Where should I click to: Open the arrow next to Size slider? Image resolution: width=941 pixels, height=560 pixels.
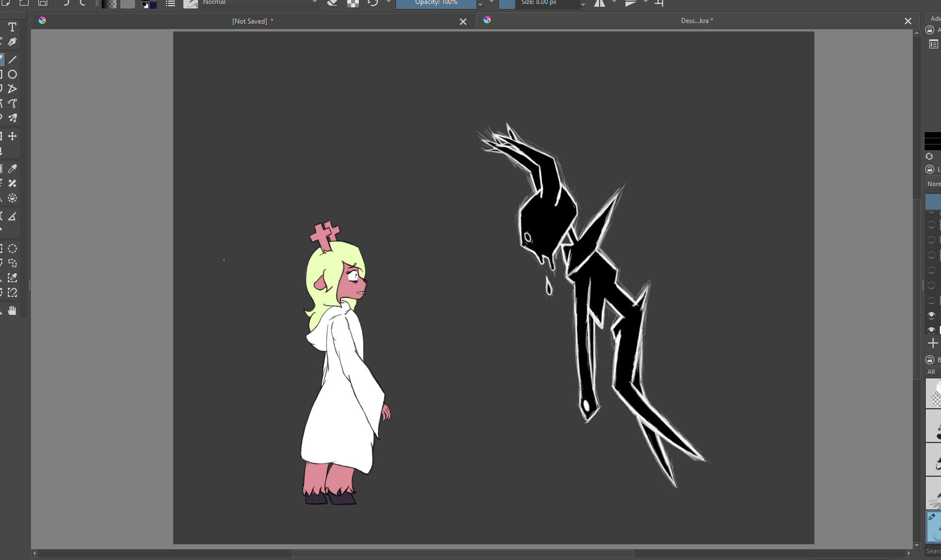click(583, 4)
